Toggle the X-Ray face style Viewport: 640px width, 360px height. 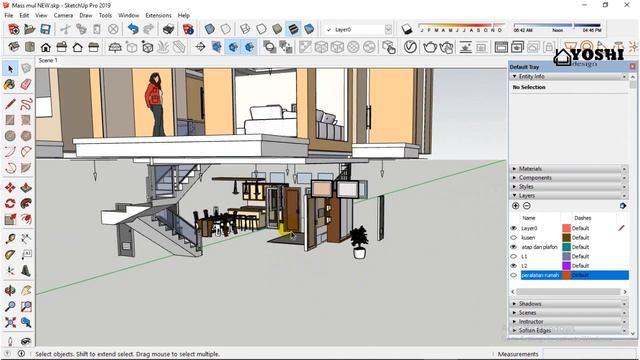[209, 29]
